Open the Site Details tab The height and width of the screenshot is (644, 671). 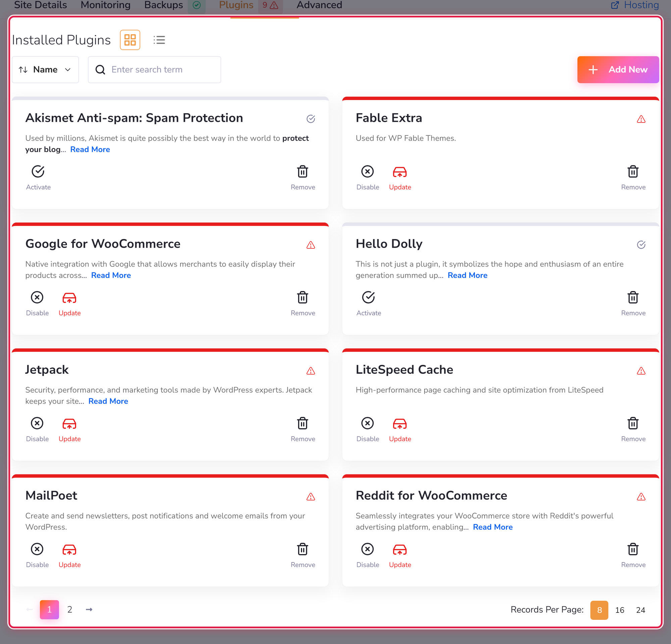(40, 5)
